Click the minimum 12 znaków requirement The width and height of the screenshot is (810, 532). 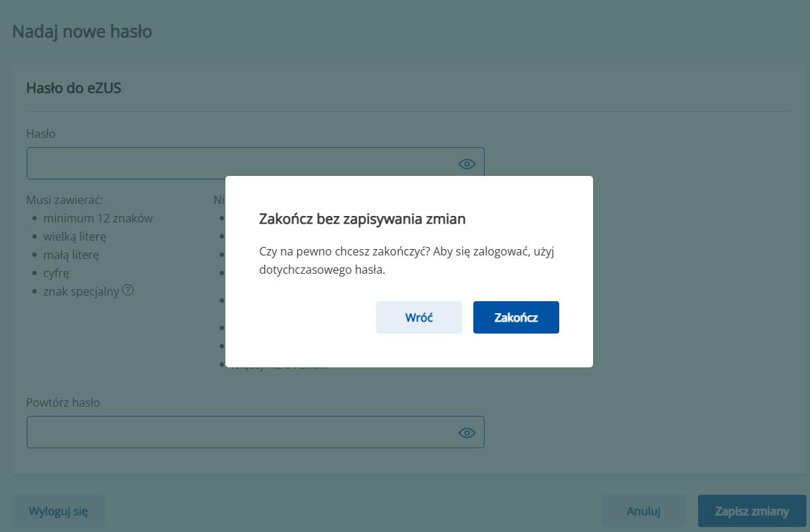(98, 218)
